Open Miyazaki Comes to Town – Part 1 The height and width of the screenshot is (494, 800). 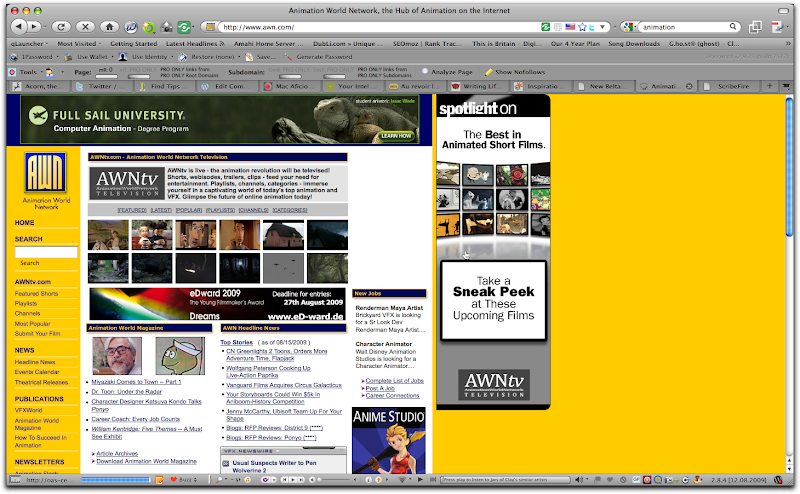136,382
